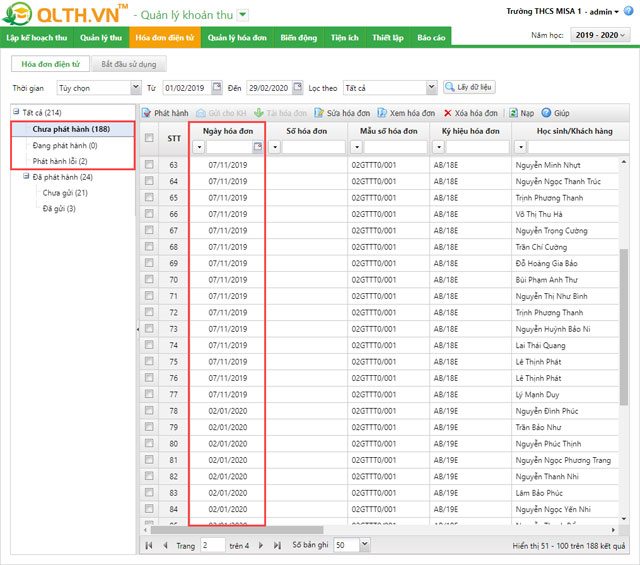640x565 pixels.
Task: Collapse the Đã phát hành tree node
Action: [x=27, y=177]
